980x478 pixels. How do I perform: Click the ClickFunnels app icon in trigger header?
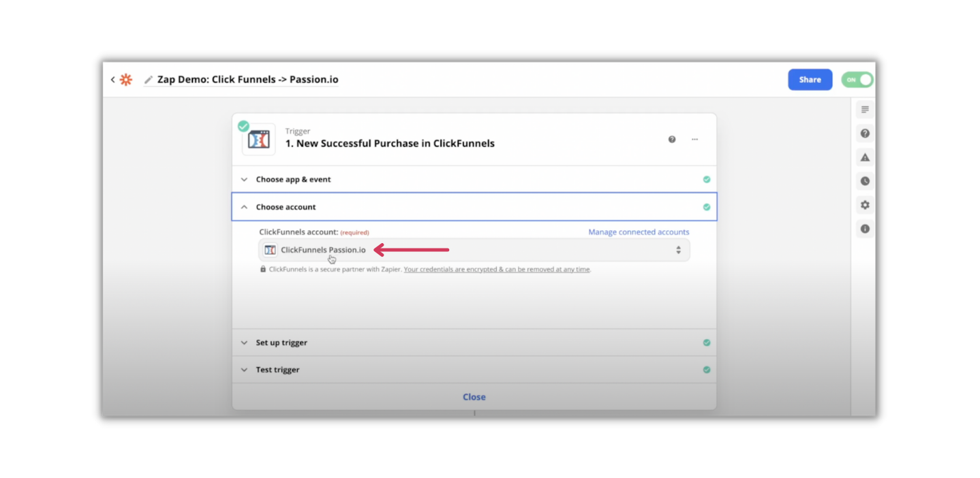(258, 138)
